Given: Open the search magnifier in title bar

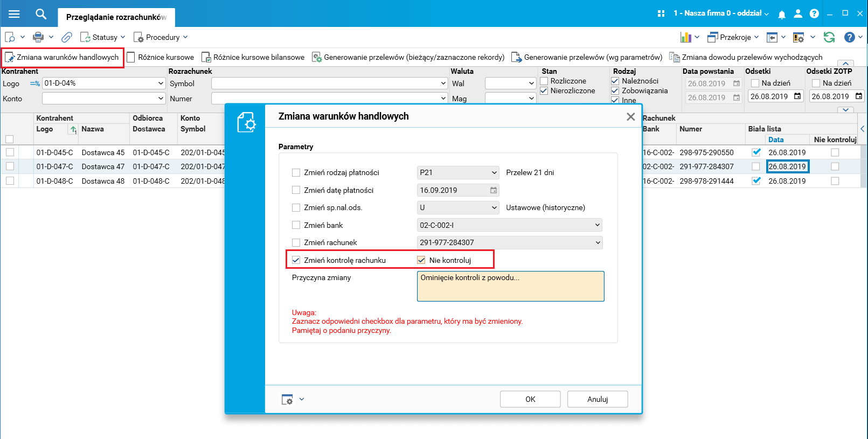Looking at the screenshot, I should (x=41, y=14).
